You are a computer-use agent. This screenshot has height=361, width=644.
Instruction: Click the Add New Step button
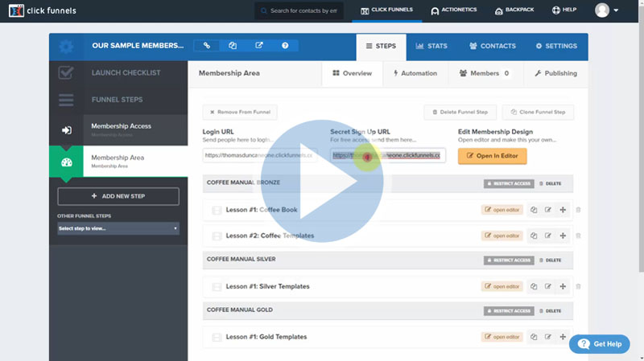[x=118, y=196]
